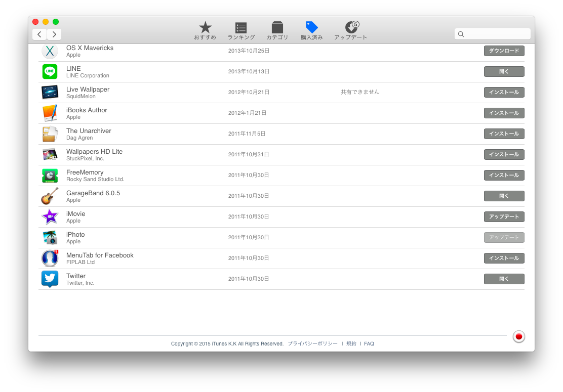Click the LINE app icon
563x392 pixels.
[x=50, y=71]
